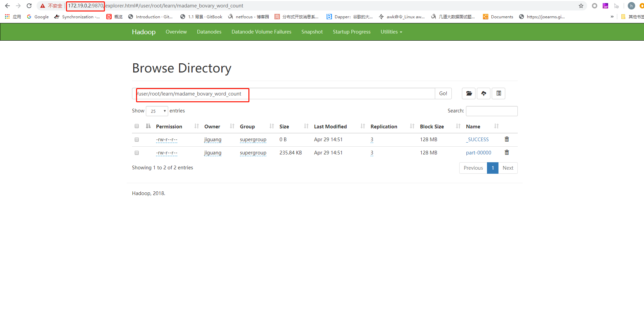
Task: Open the Chrome apps grid shortcut
Action: (x=13, y=17)
